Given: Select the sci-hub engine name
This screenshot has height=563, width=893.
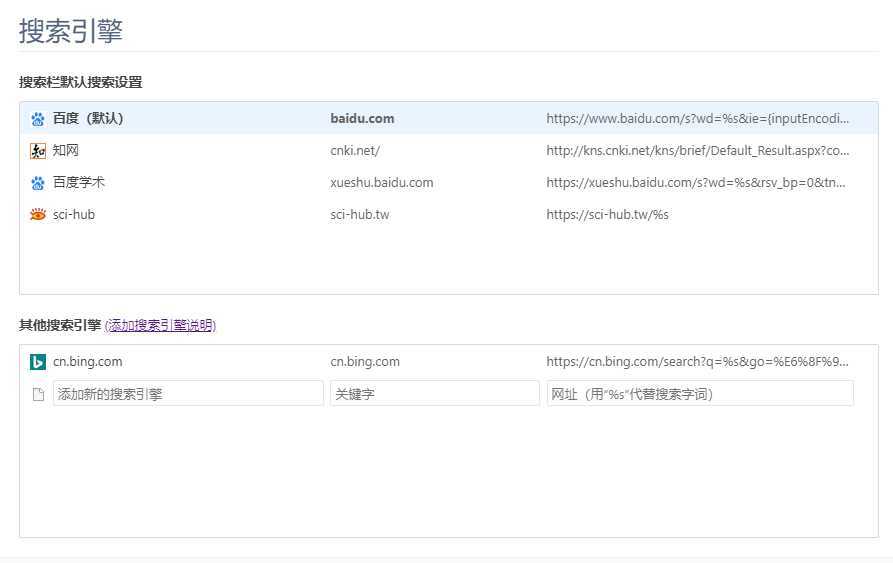Looking at the screenshot, I should 74,215.
